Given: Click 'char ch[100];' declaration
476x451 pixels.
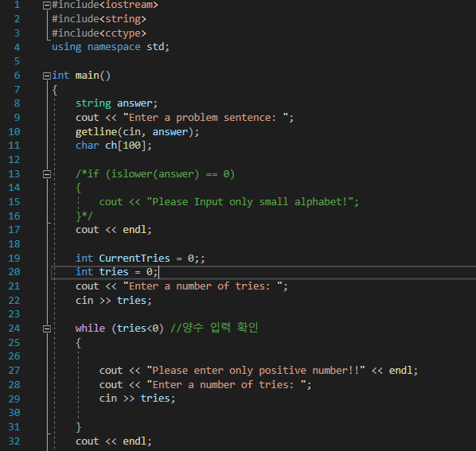Looking at the screenshot, I should [114, 146].
